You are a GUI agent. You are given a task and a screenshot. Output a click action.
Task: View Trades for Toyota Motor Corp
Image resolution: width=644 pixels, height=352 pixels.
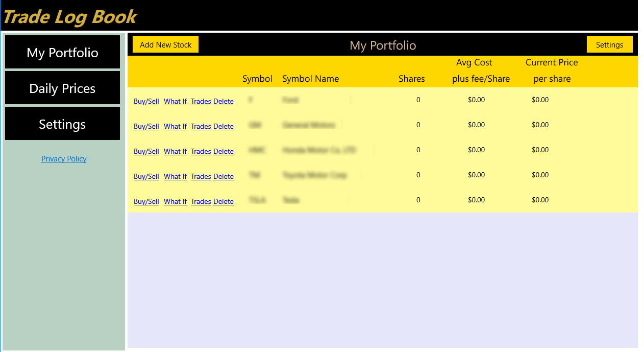[201, 176]
